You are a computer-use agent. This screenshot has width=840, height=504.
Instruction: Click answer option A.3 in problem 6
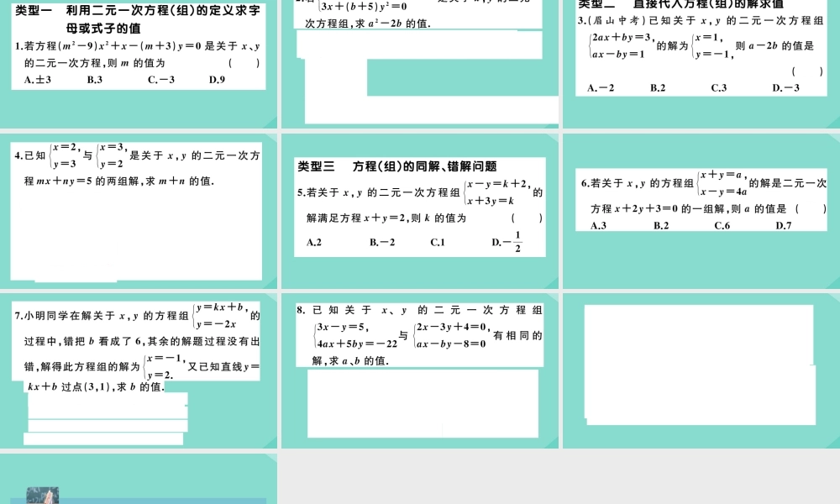[x=598, y=225]
